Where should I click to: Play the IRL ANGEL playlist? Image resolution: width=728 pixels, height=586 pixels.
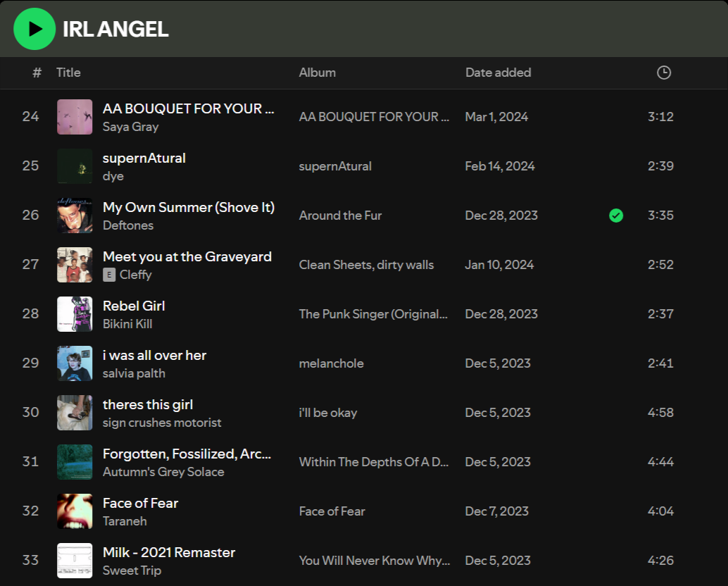[x=34, y=29]
